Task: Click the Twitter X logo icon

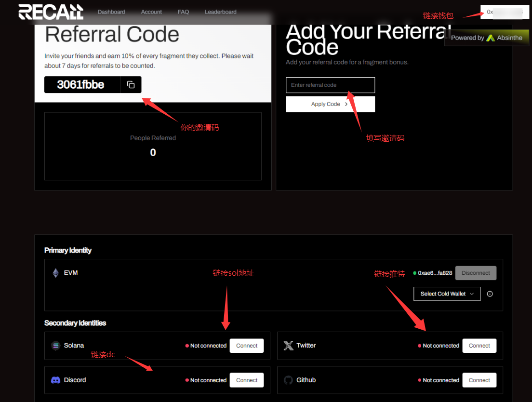Action: 289,346
